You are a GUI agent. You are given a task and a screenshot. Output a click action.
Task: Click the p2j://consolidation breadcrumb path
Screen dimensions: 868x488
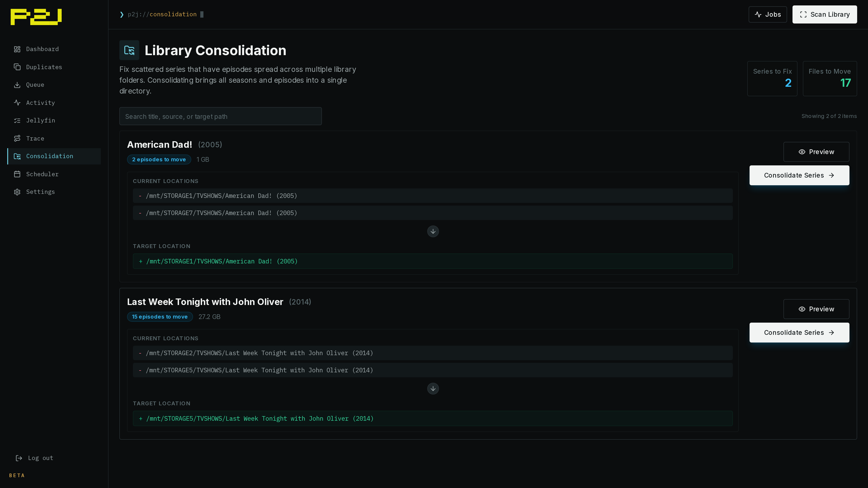point(162,14)
